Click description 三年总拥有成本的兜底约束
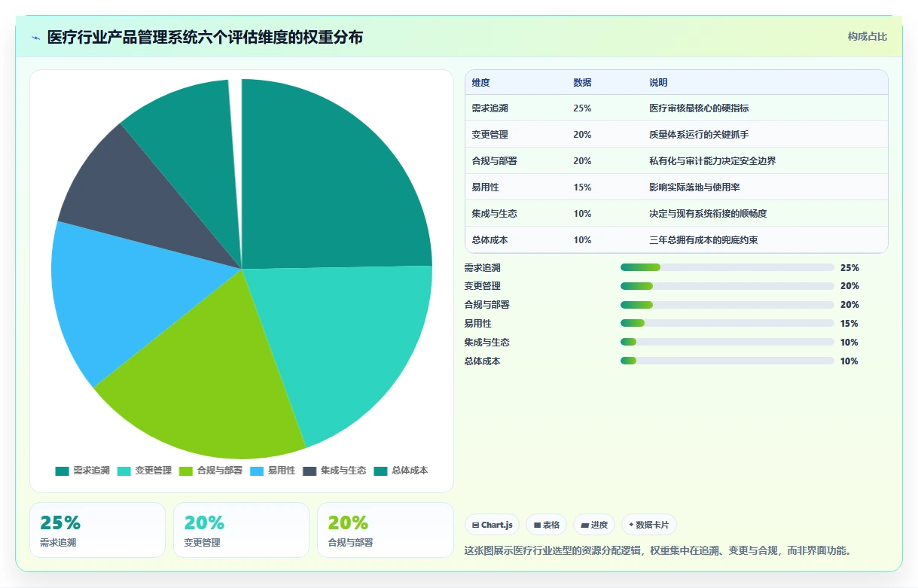Viewport: 918px width, 588px height. (703, 240)
